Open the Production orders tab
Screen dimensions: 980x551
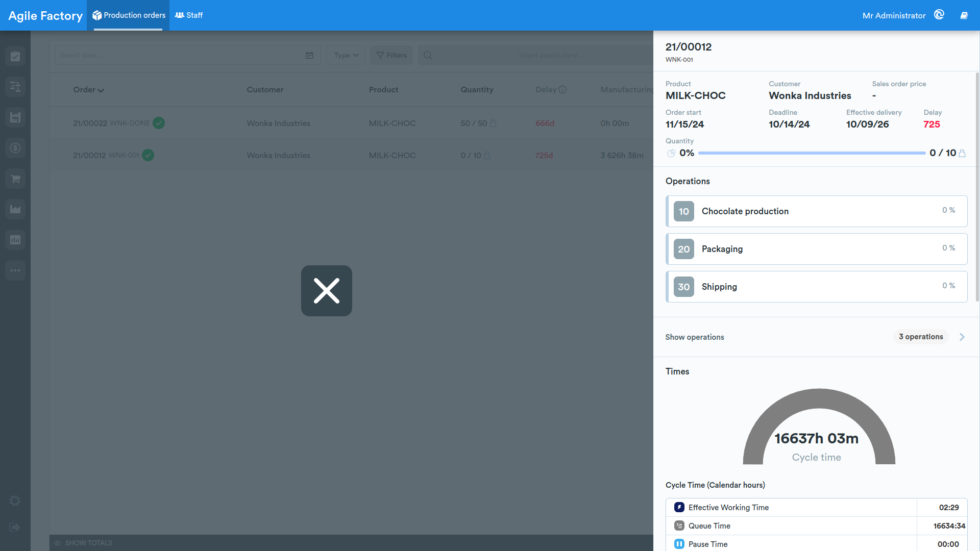click(128, 15)
